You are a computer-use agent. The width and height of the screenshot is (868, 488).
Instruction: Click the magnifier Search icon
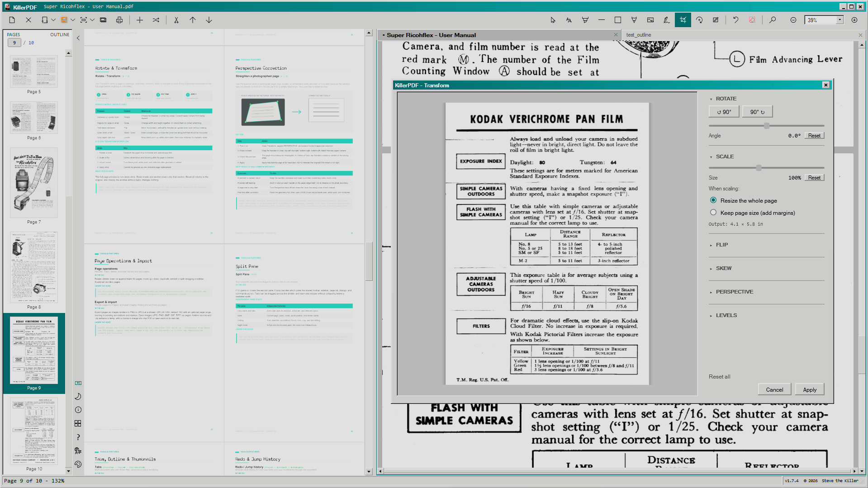click(x=773, y=20)
